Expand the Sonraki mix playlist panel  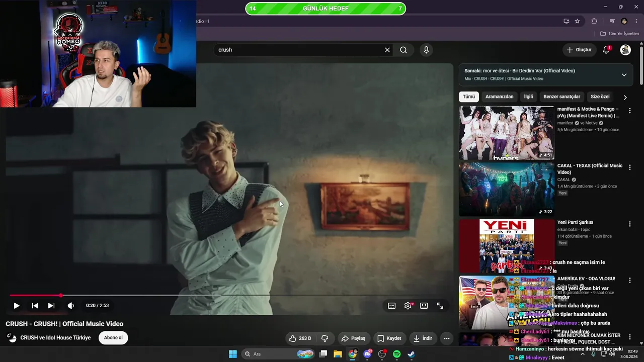[624, 75]
